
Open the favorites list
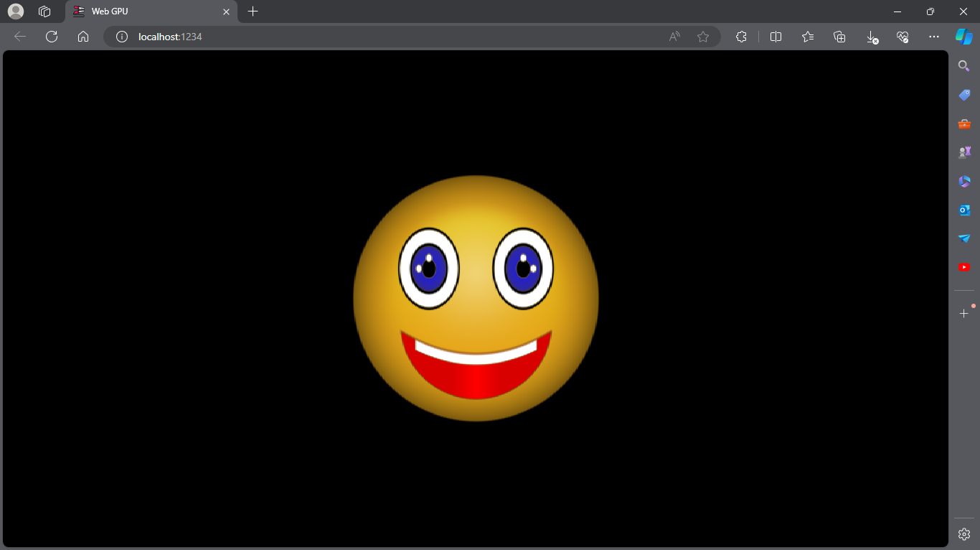pyautogui.click(x=807, y=37)
